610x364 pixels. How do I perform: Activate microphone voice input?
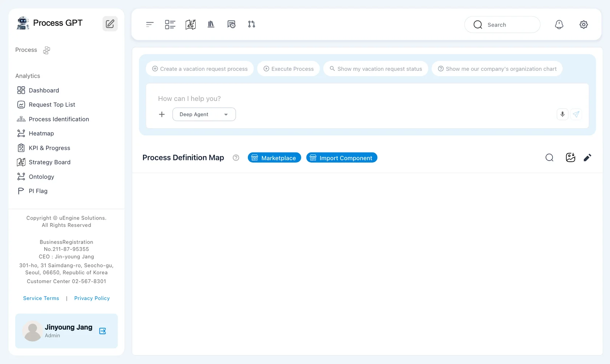562,114
